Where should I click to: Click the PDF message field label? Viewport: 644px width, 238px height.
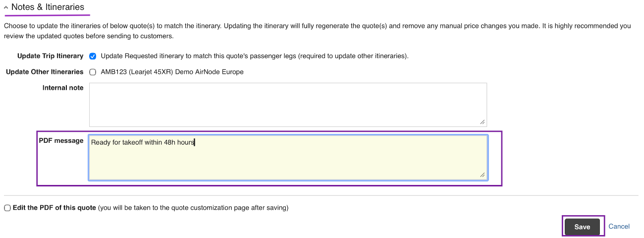coord(61,141)
